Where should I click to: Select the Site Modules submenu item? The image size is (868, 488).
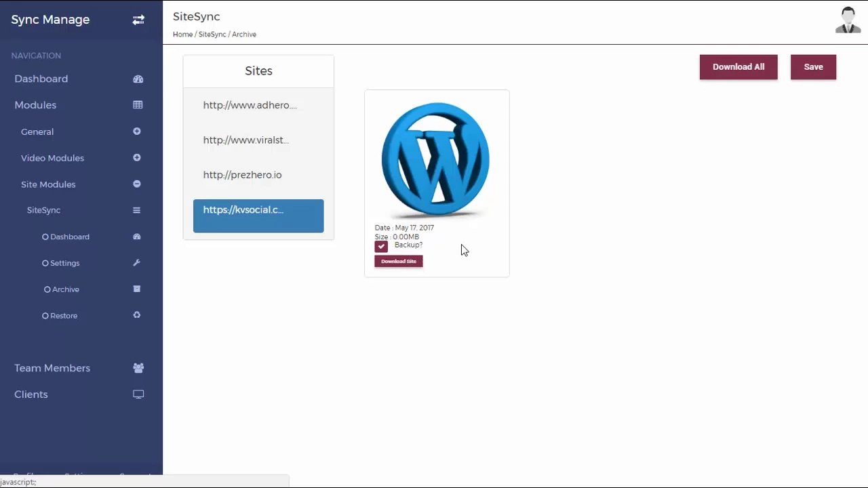(48, 184)
